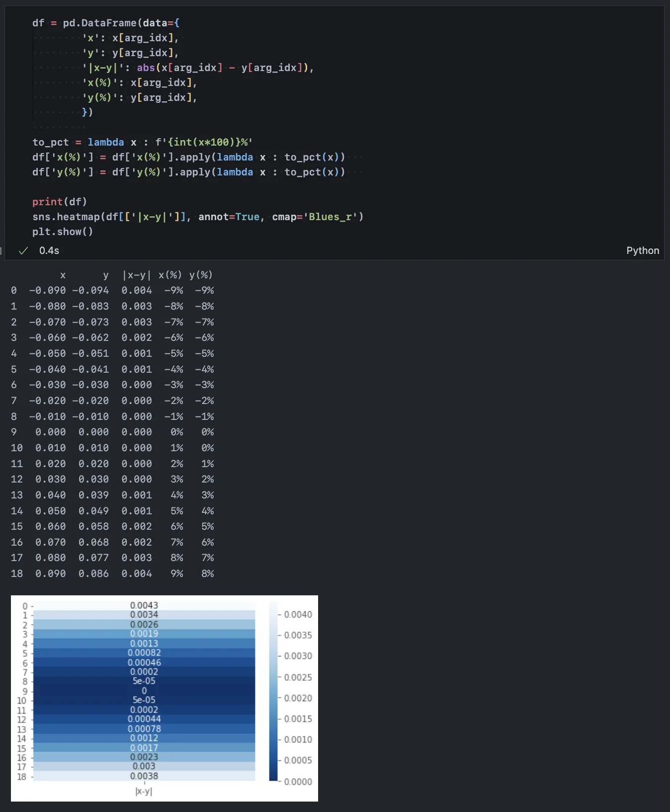Click the |x-y| column header in output table
This screenshot has width=670, height=812.
click(x=137, y=275)
